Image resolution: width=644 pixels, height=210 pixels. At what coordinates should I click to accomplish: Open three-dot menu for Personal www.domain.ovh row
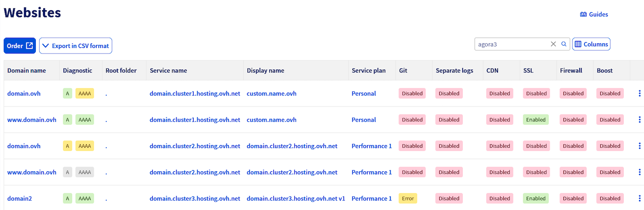click(639, 120)
